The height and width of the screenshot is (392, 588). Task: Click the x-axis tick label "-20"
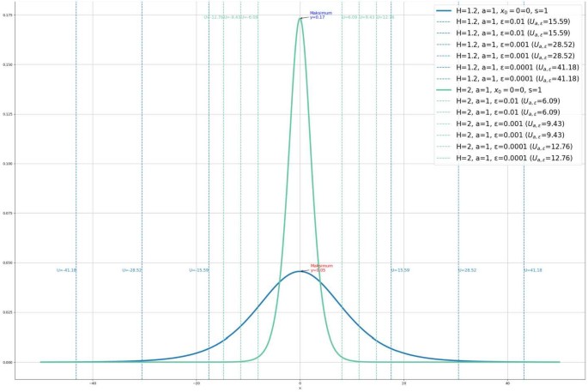[196, 383]
